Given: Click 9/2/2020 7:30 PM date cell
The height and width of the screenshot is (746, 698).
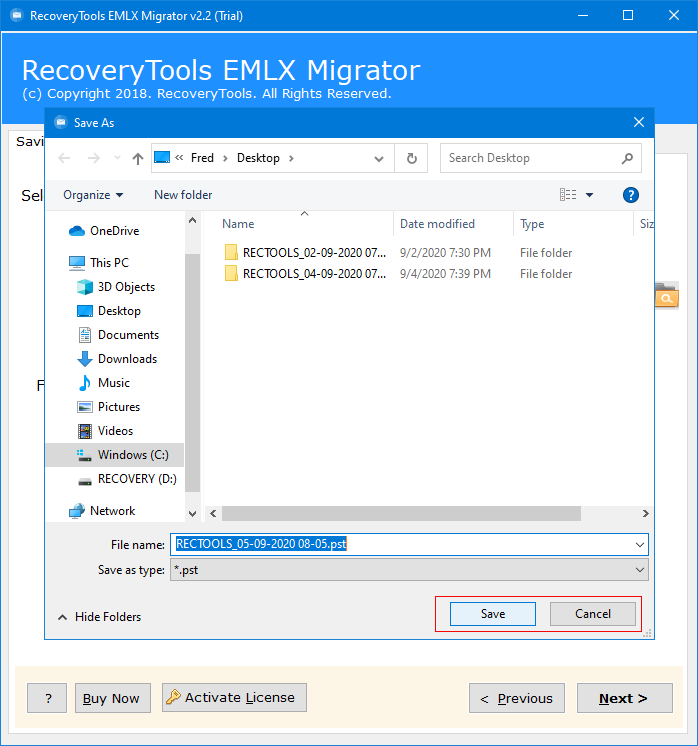Looking at the screenshot, I should pos(445,253).
